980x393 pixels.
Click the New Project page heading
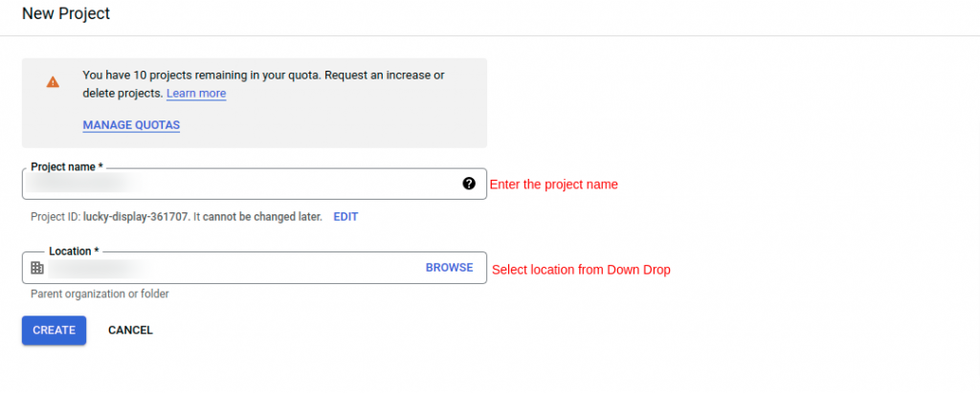click(66, 13)
